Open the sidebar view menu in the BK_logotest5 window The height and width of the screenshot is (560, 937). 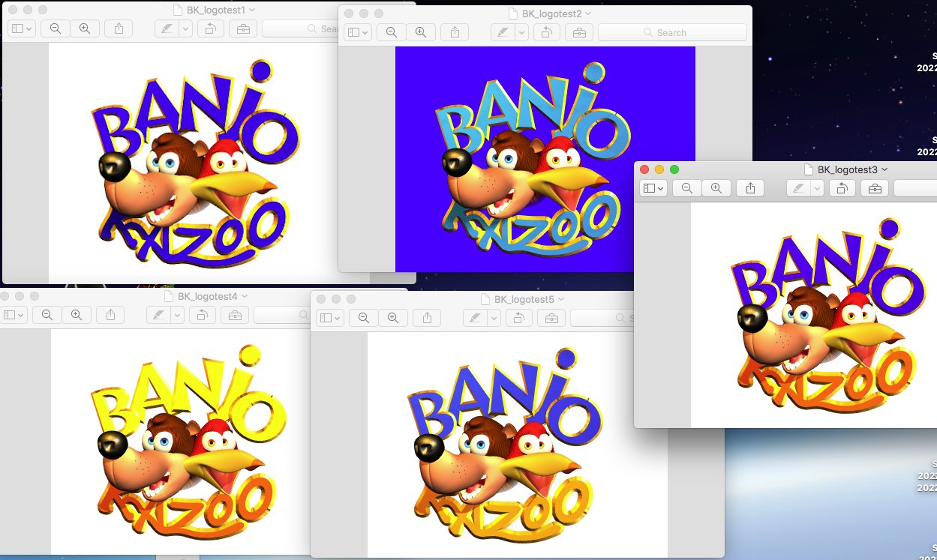pos(329,318)
